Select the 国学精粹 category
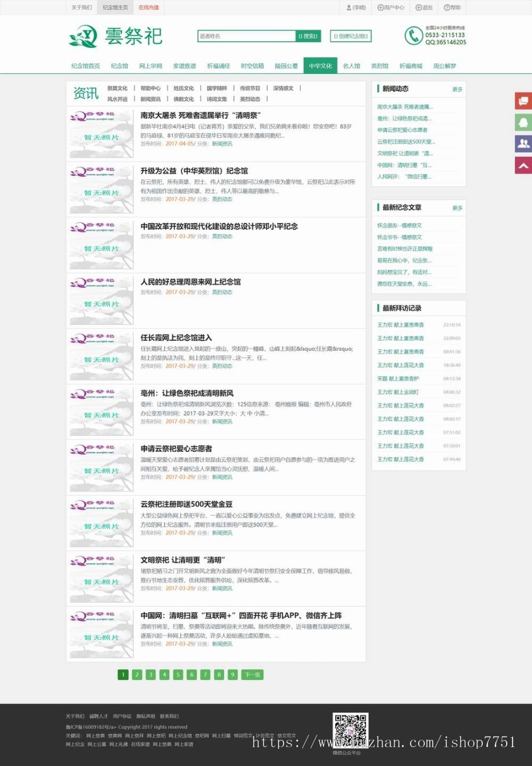532x766 pixels. pyautogui.click(x=217, y=88)
